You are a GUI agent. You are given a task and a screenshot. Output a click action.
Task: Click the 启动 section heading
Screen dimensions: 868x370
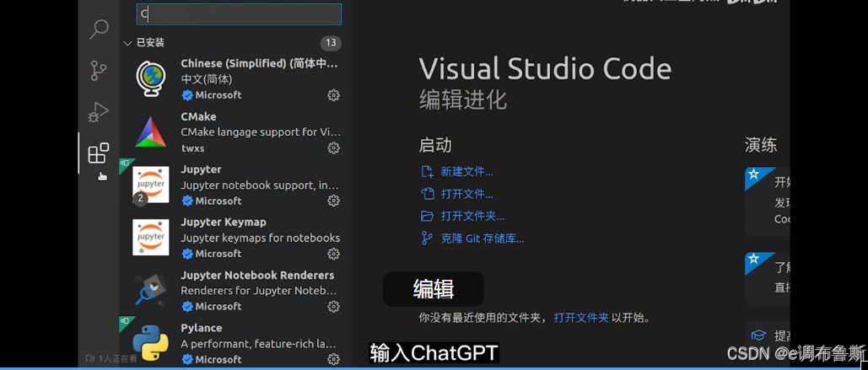pyautogui.click(x=435, y=146)
